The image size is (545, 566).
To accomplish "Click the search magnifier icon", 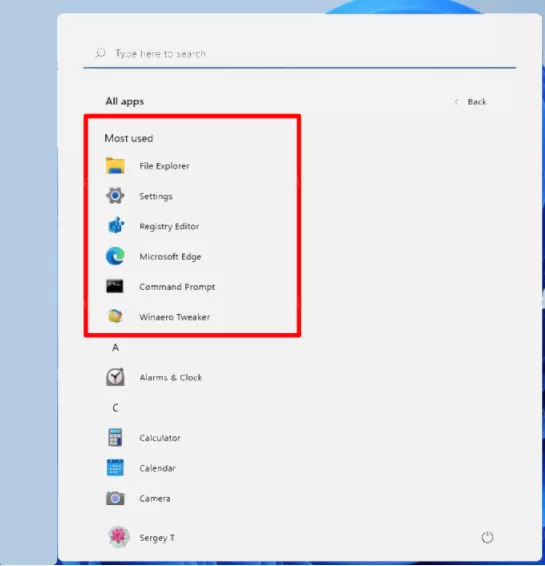I will pyautogui.click(x=100, y=53).
